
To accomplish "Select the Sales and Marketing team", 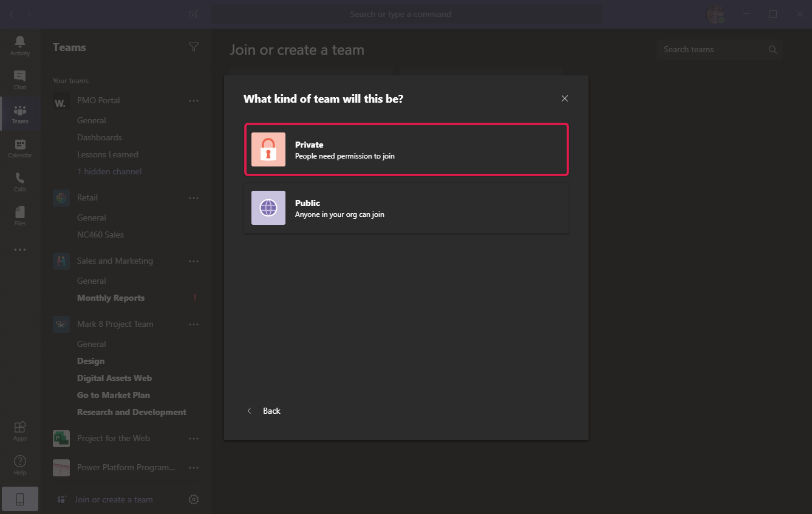I will point(115,261).
